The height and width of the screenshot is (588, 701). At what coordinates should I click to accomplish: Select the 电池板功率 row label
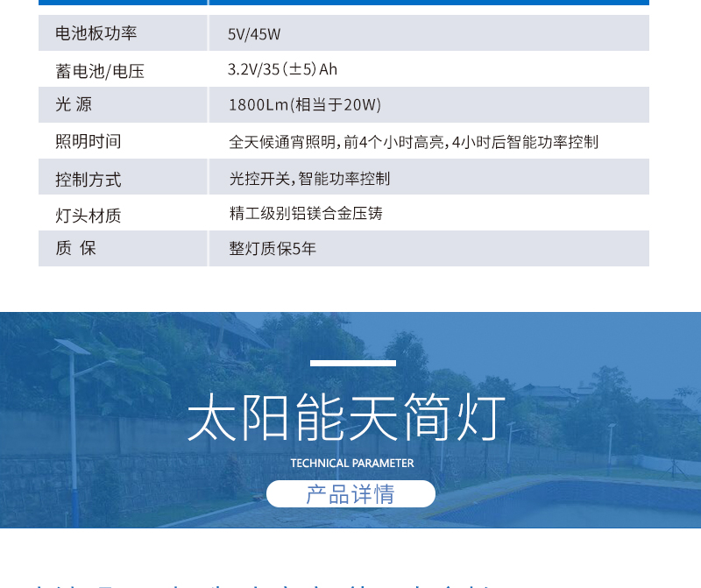point(96,33)
